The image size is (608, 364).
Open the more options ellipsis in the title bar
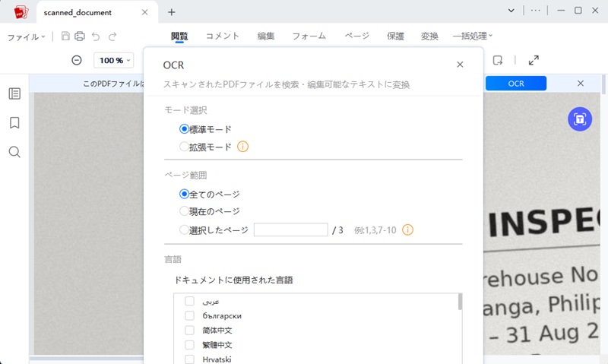pos(536,11)
